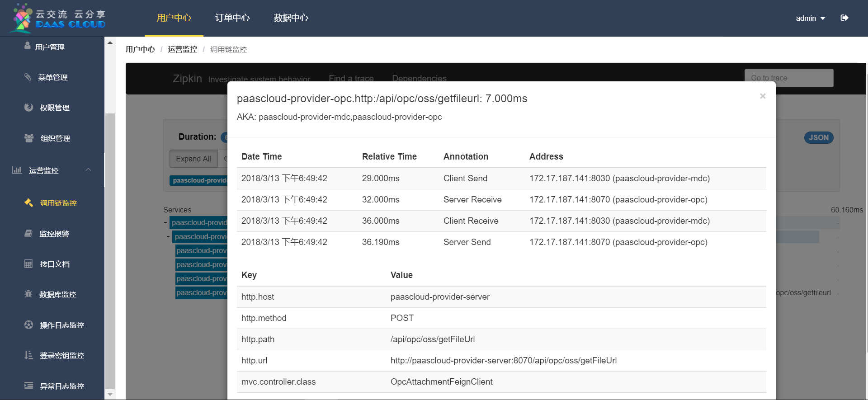
Task: Open the Dependencies link
Action: point(419,79)
